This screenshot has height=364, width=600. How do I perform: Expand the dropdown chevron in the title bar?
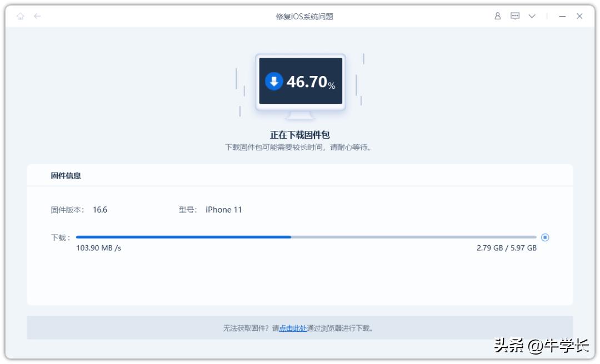[x=532, y=17]
